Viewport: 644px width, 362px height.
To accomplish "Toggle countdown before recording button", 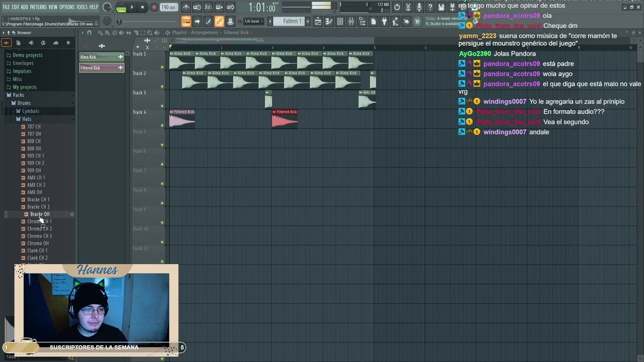I will pyautogui.click(x=208, y=7).
